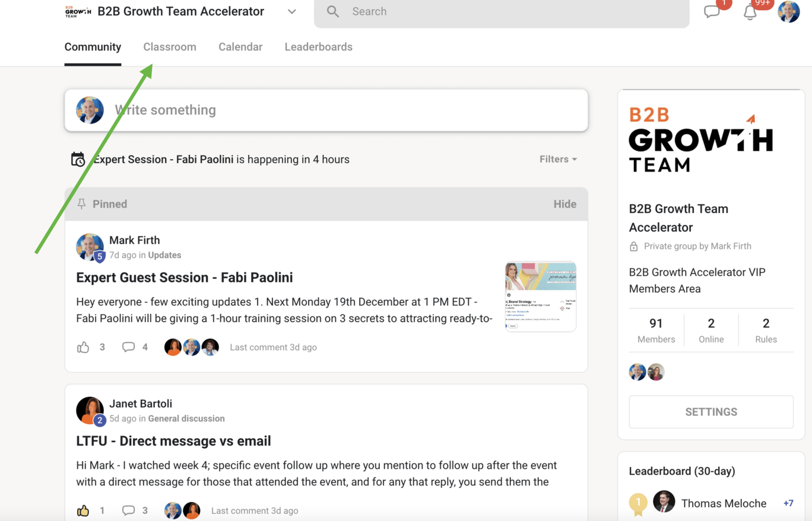Open the group SETTINGS button

pos(711,412)
